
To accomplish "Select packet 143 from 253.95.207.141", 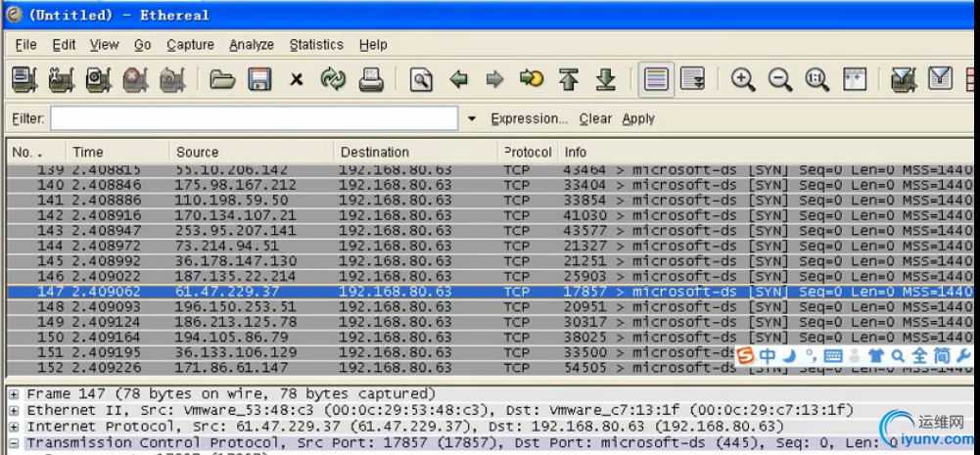I will point(490,231).
